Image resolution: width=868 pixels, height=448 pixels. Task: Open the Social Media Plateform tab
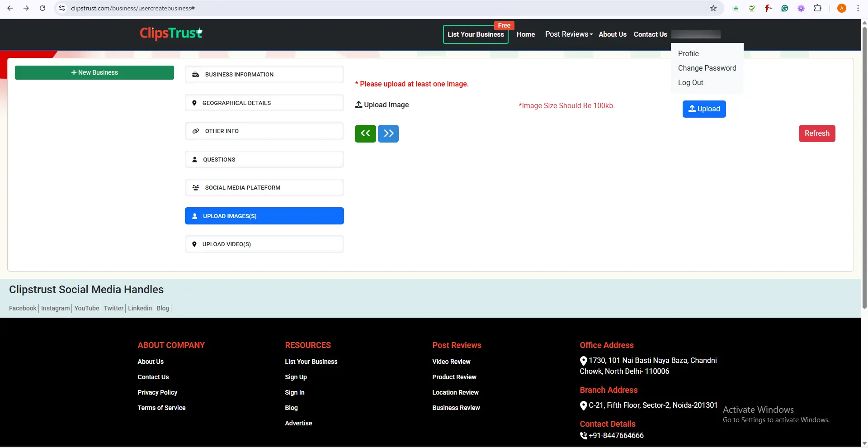coord(264,188)
